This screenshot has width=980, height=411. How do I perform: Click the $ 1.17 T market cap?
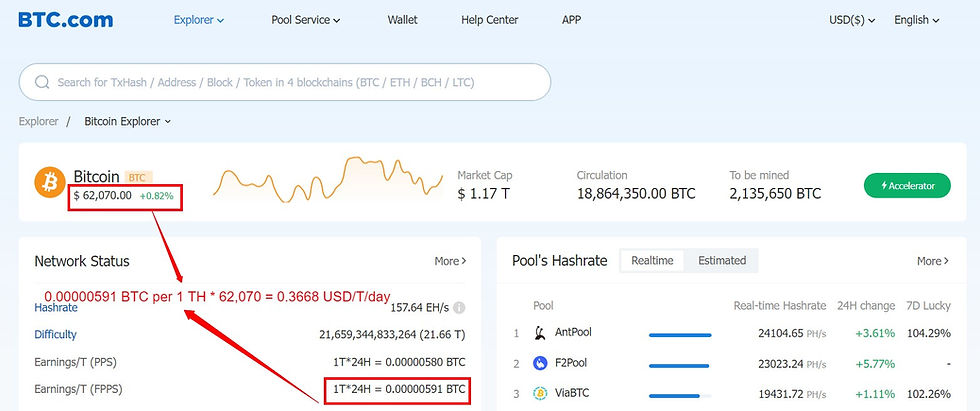(x=483, y=194)
